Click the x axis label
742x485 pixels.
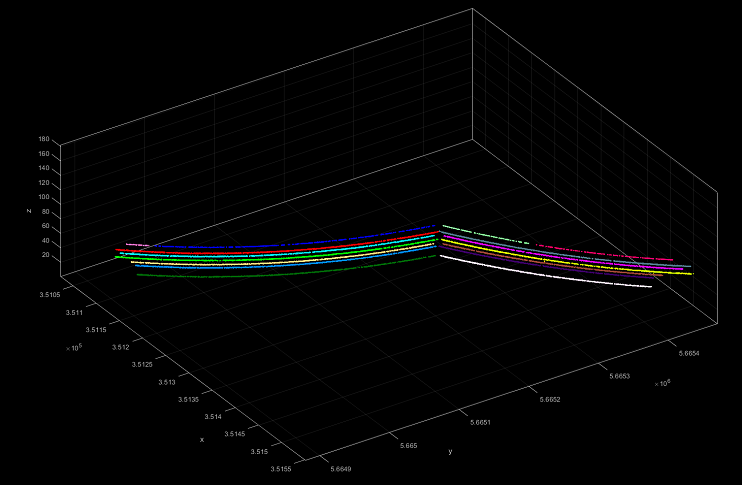point(202,439)
